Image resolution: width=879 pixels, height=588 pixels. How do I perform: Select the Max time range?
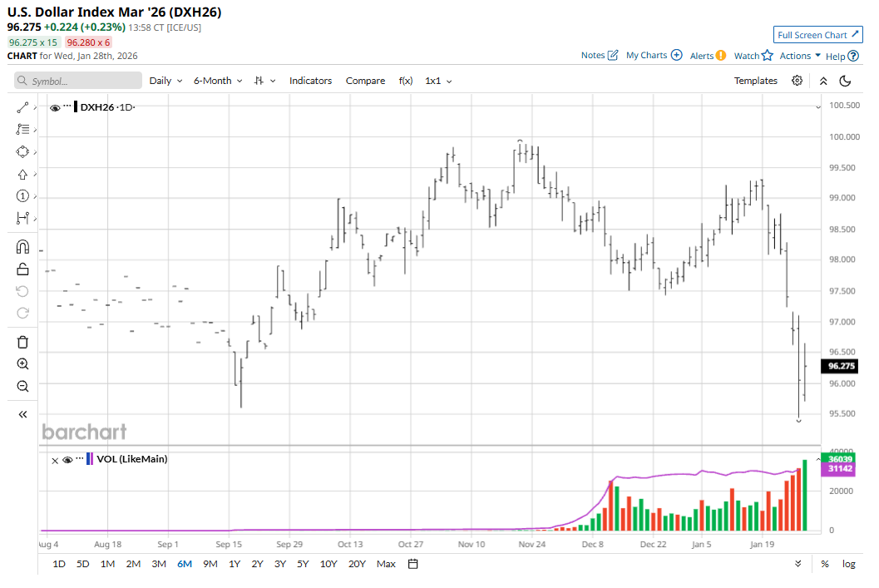(x=386, y=564)
